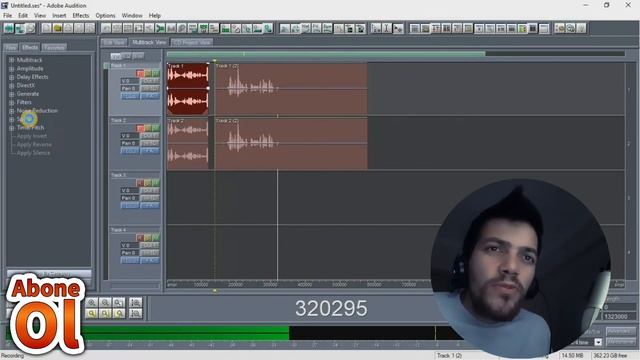This screenshot has width=640, height=360.
Task: Click the Zoom to Selection icon
Action: (x=136, y=302)
